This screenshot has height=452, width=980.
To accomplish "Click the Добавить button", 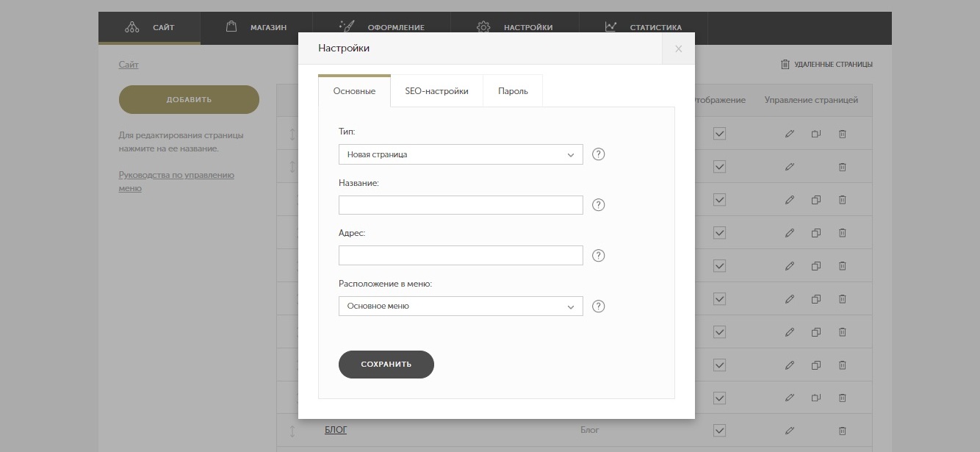I will point(189,99).
